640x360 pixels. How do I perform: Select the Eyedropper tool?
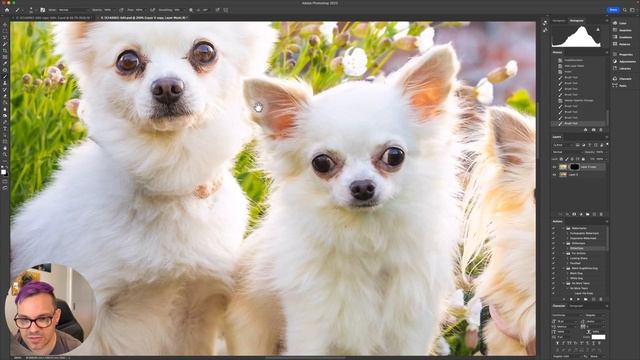tap(5, 64)
